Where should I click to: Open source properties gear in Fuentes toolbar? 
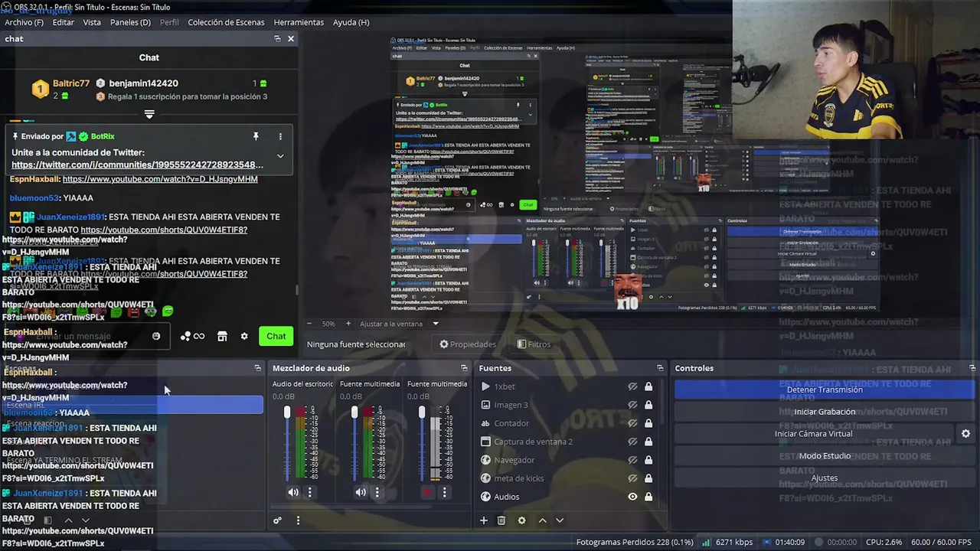point(522,520)
